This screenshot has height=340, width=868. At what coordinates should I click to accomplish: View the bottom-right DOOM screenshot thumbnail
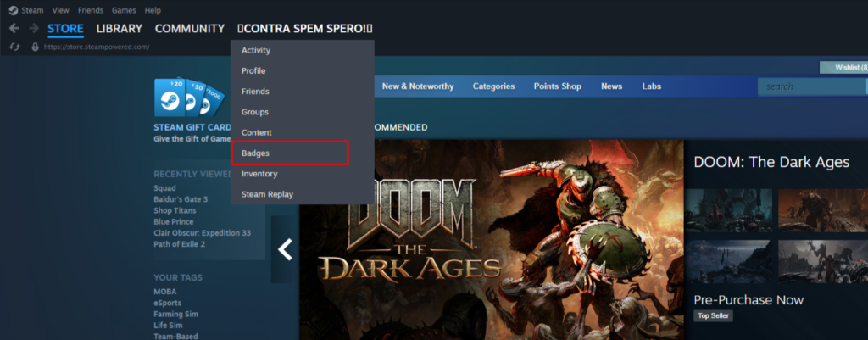pos(822,261)
